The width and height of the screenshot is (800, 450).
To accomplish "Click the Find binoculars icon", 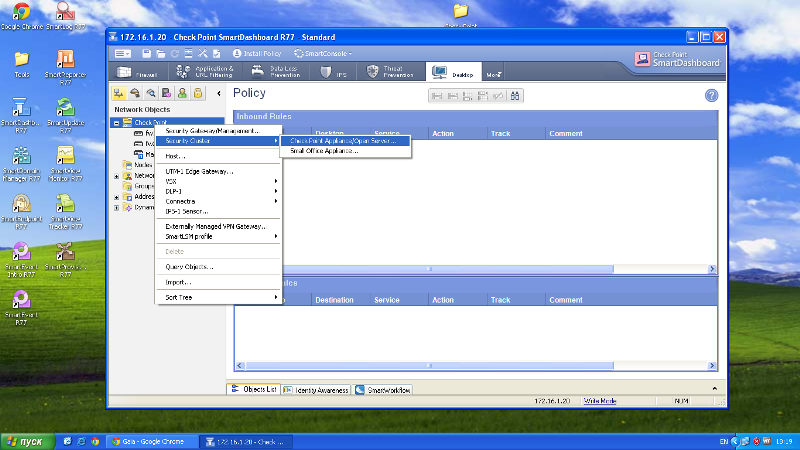I will 515,96.
